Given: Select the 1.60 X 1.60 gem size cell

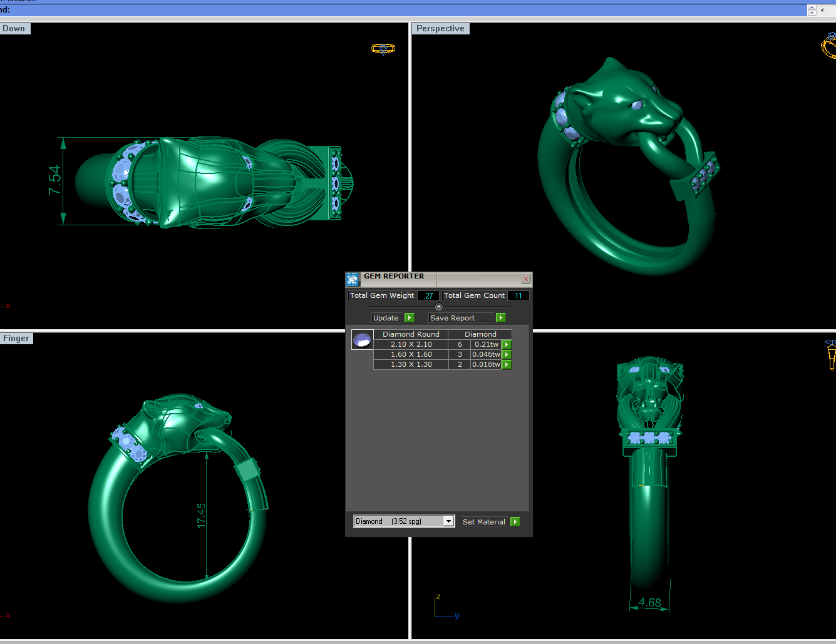Looking at the screenshot, I should (411, 354).
